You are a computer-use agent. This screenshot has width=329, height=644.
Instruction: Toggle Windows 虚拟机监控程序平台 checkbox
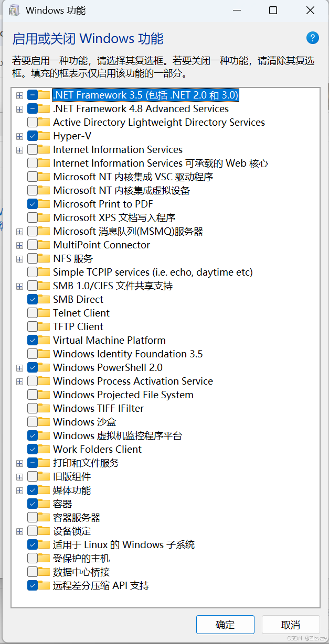pos(32,435)
